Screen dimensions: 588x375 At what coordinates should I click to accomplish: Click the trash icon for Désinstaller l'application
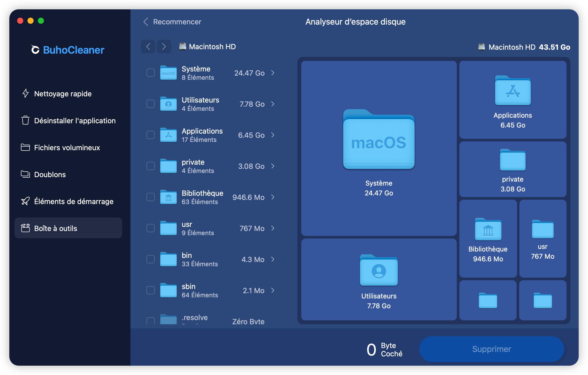point(25,120)
